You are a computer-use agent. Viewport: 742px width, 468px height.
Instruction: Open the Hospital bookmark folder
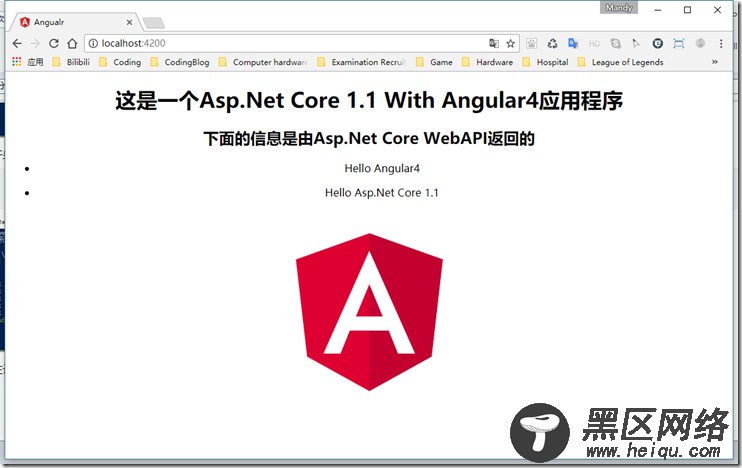(x=545, y=62)
